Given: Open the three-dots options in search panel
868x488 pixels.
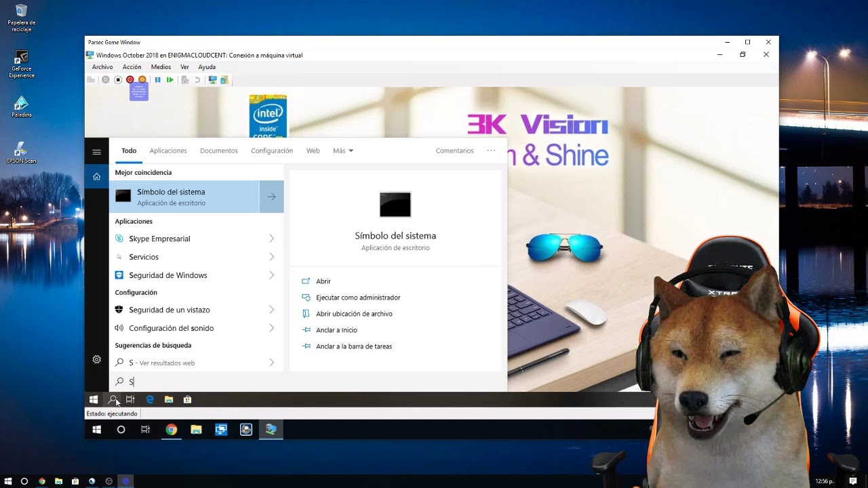Looking at the screenshot, I should 491,150.
